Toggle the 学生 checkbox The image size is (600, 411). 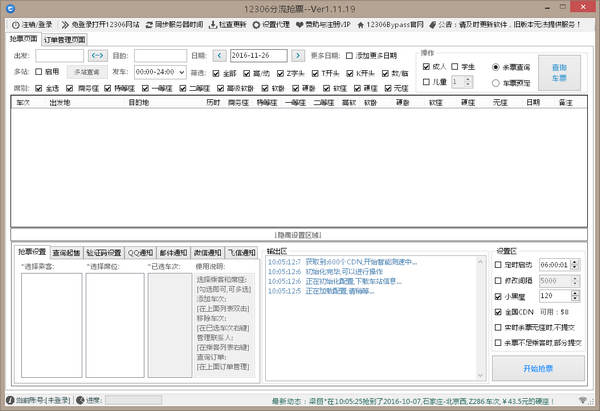click(461, 67)
